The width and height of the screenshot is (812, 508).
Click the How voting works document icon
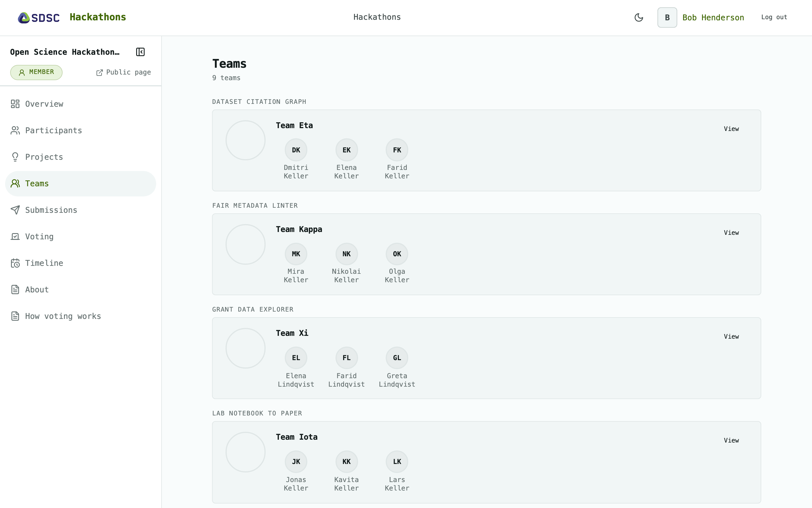pyautogui.click(x=15, y=316)
